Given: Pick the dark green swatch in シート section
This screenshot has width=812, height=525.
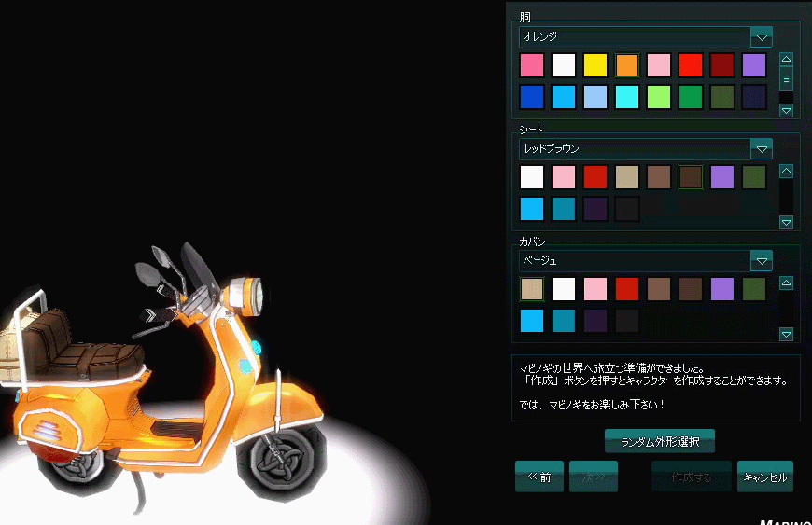Looking at the screenshot, I should [x=754, y=177].
